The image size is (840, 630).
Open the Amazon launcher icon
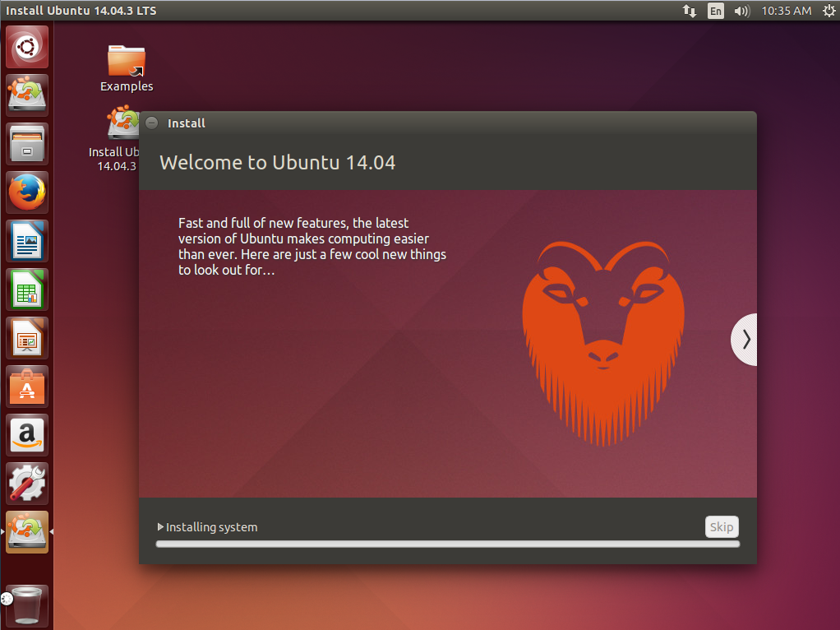pyautogui.click(x=27, y=435)
